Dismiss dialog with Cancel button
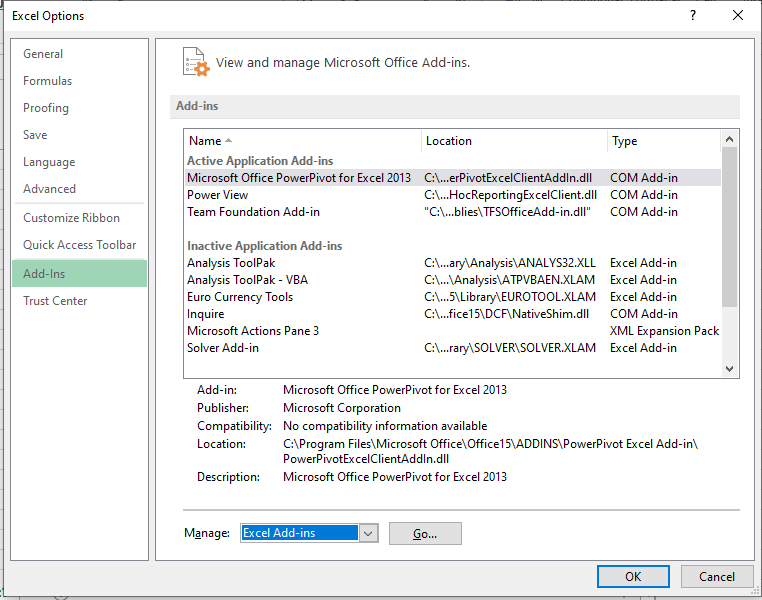Screen dimensions: 762x600 pos(716,576)
